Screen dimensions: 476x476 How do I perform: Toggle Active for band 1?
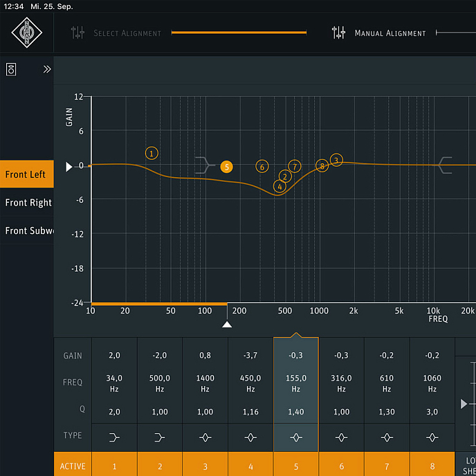coord(114,466)
